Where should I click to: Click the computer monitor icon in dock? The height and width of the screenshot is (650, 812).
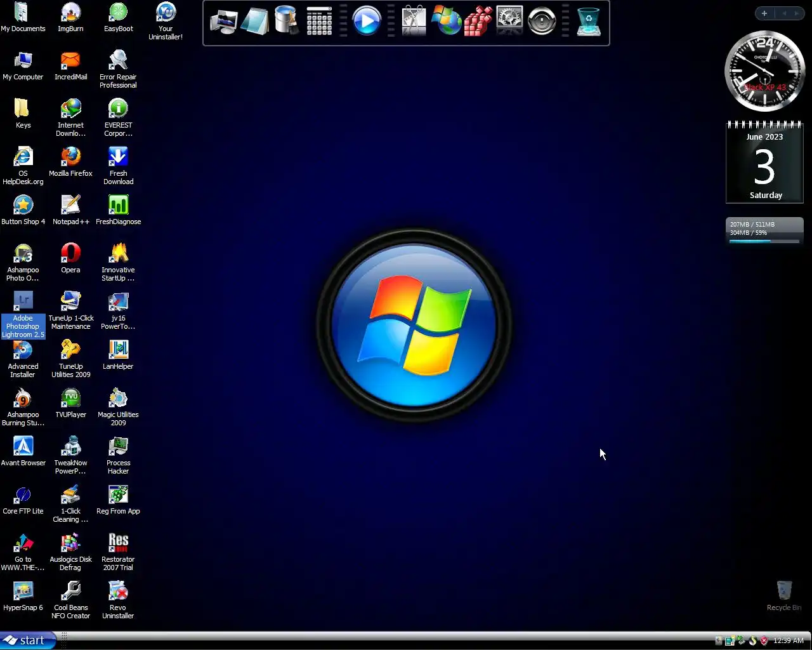point(223,22)
